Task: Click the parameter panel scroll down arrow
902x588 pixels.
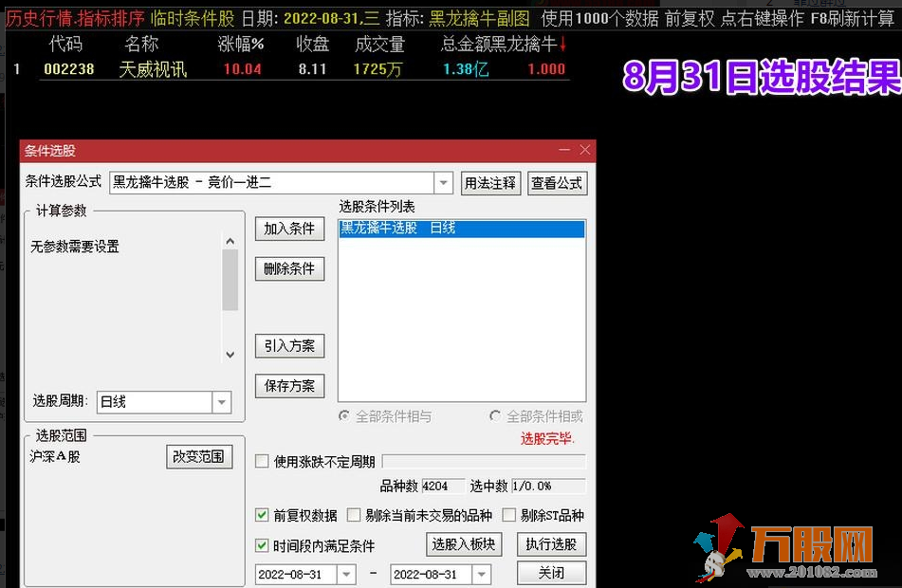Action: coord(230,355)
